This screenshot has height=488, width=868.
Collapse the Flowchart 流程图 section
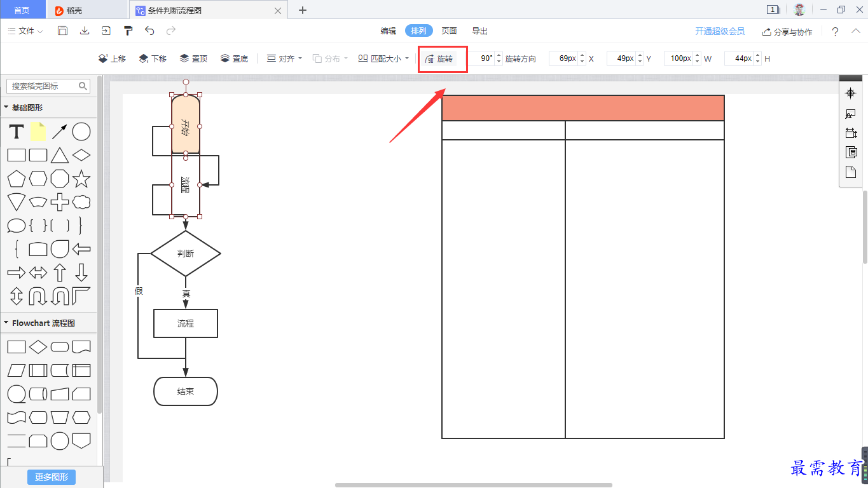coord(6,323)
